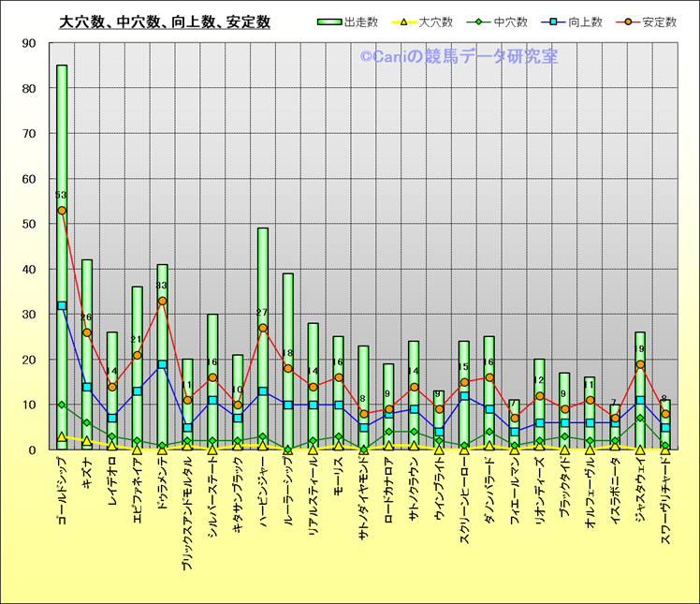Image resolution: width=700 pixels, height=604 pixels.
Task: Select ゴールドシップ's cyan 向上数 square marker
Action: point(62,305)
